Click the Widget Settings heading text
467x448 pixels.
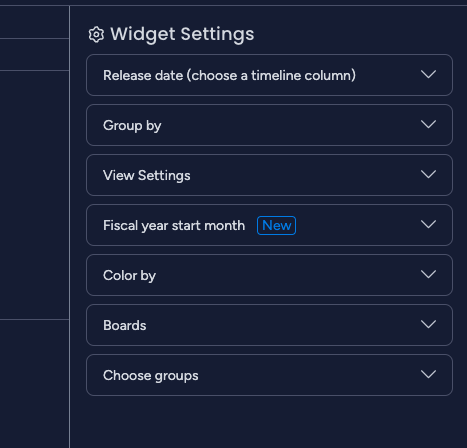182,34
